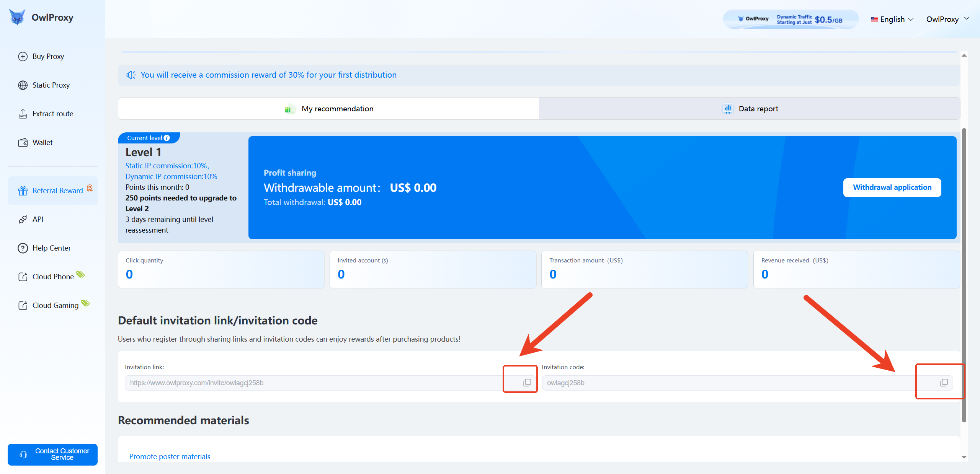
Task: Click Static IP commission:10% text
Action: pyautogui.click(x=167, y=166)
